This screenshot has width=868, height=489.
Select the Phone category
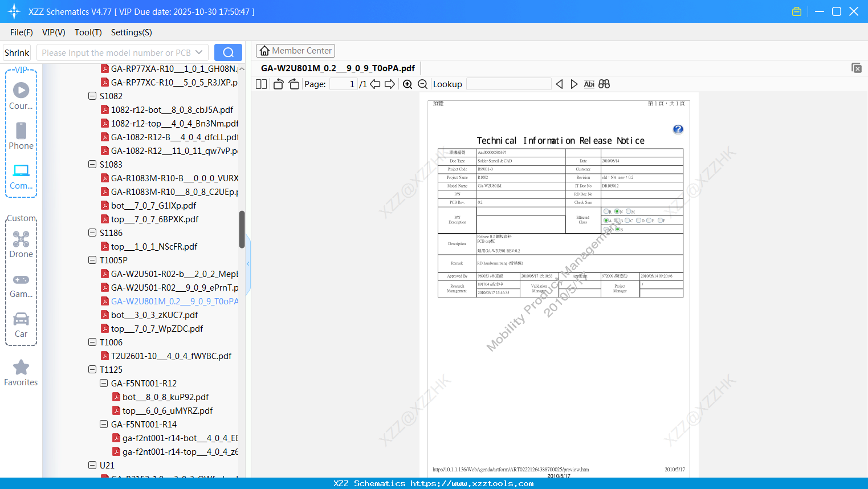point(21,136)
